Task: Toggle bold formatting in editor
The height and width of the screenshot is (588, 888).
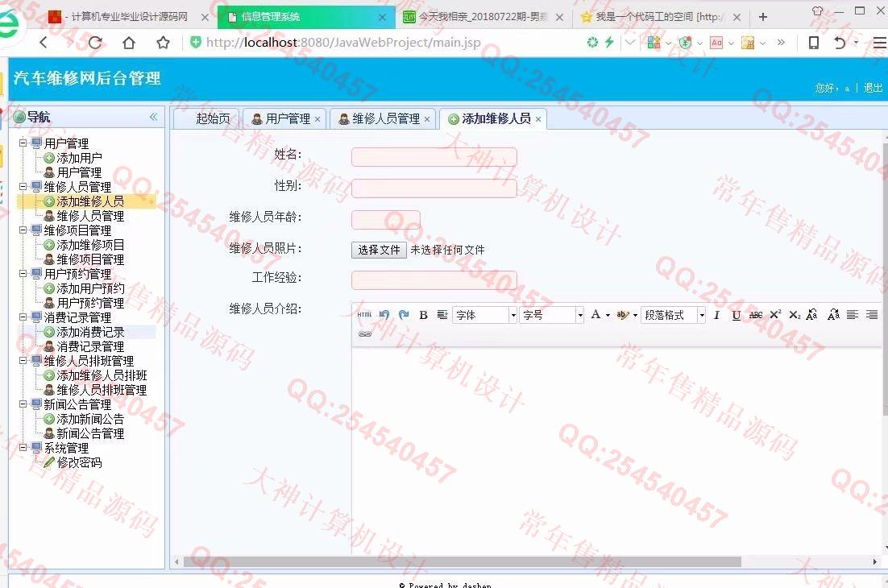Action: (423, 315)
